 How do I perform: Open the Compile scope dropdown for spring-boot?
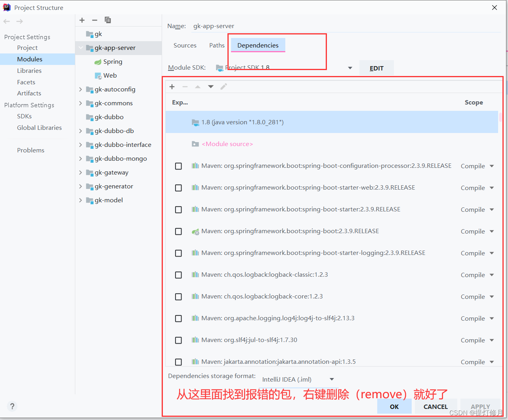click(x=491, y=231)
